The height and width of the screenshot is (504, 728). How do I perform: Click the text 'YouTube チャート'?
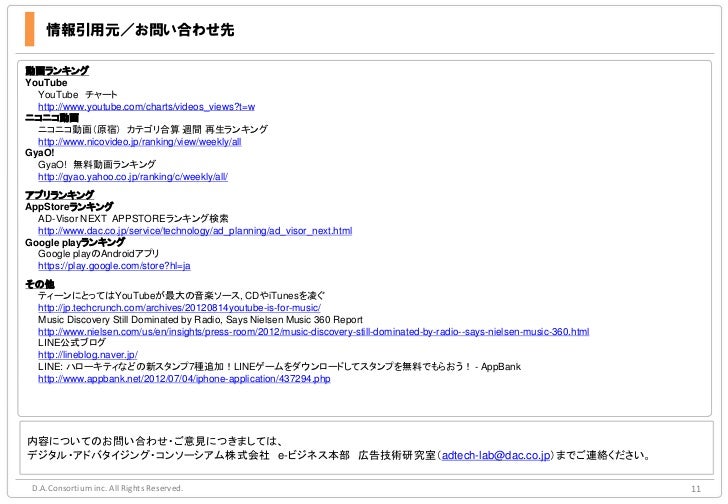(78, 95)
